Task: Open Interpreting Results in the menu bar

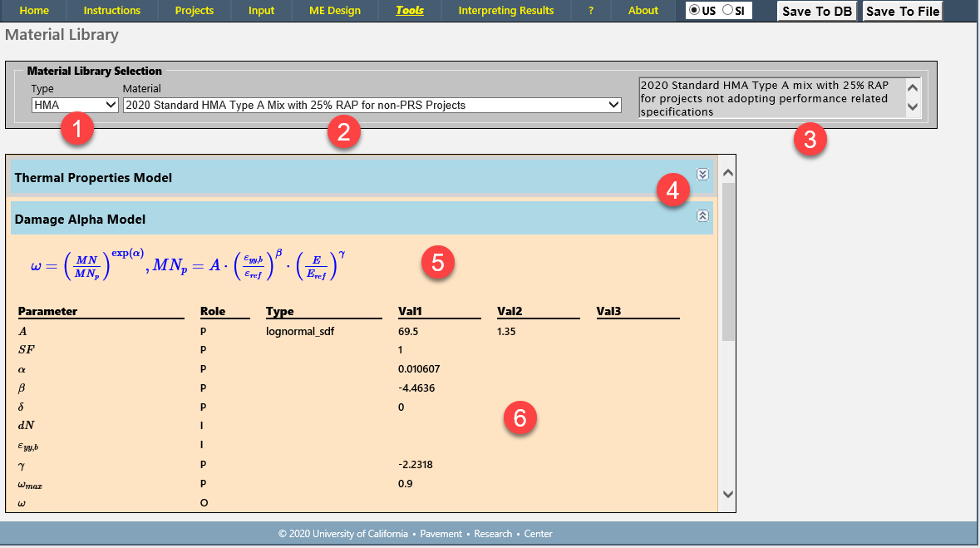Action: click(506, 11)
